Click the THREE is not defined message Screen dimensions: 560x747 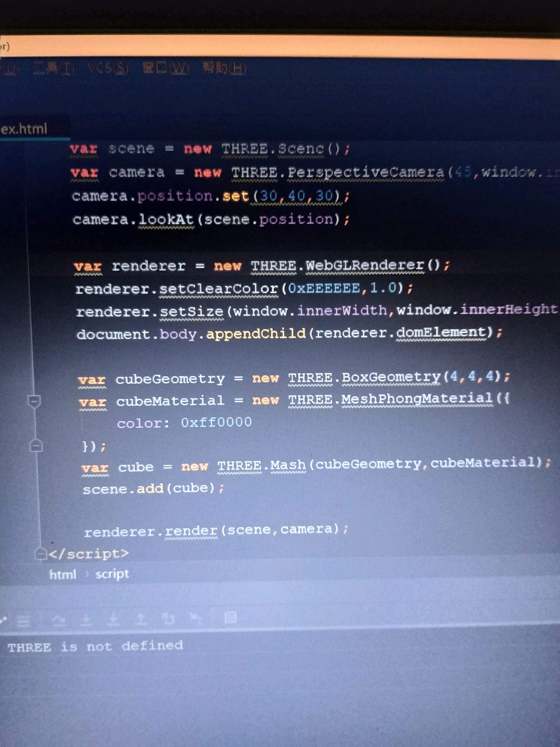[96, 646]
